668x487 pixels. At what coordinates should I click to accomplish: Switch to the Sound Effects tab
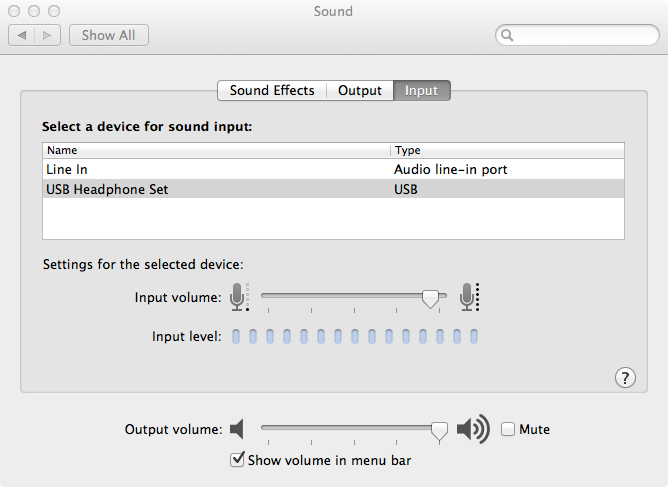click(272, 90)
